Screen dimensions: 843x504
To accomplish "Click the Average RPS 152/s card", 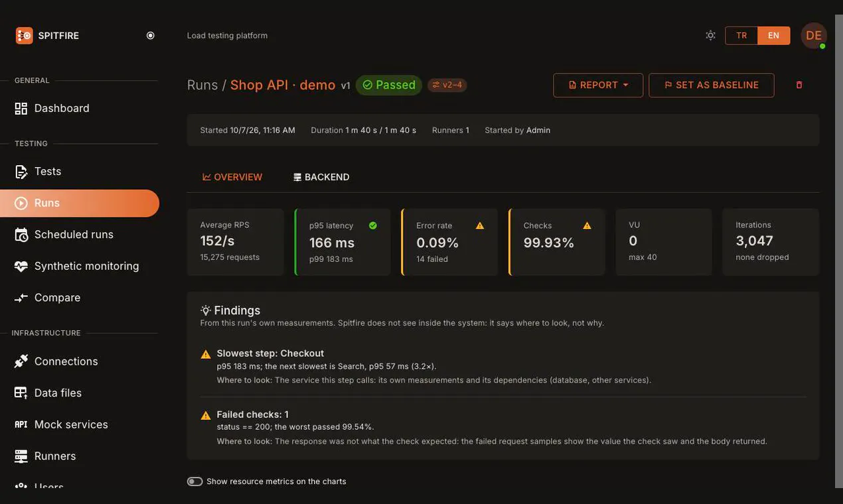I will click(235, 242).
